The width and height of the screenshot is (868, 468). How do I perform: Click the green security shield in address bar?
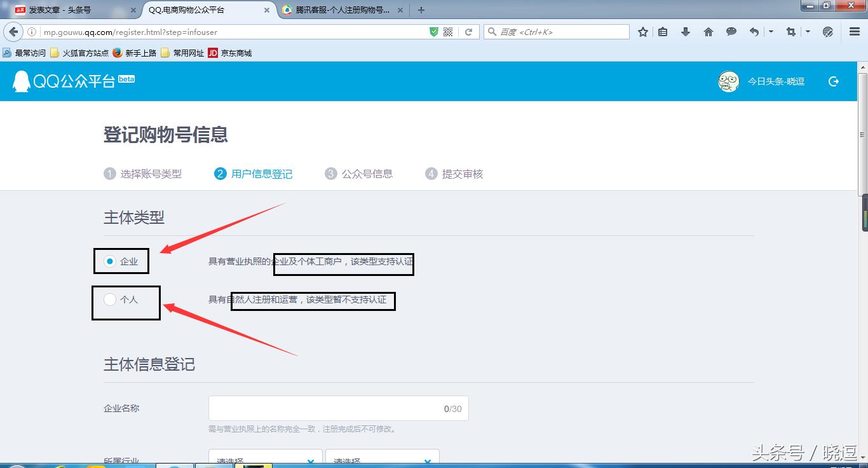434,31
